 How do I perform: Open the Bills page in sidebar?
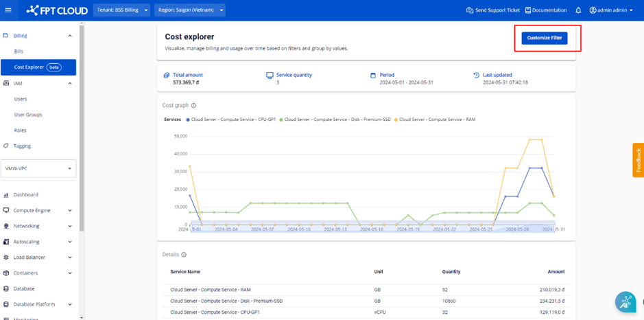pos(19,52)
